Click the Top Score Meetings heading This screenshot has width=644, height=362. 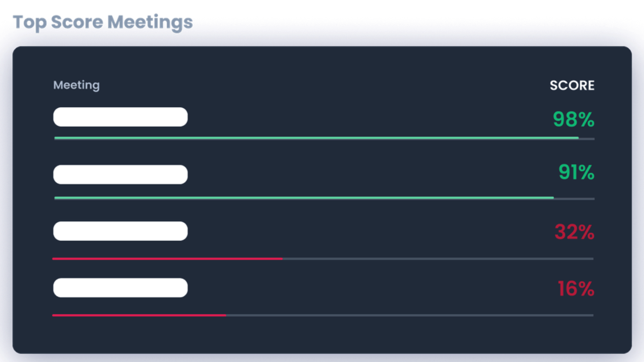point(103,22)
